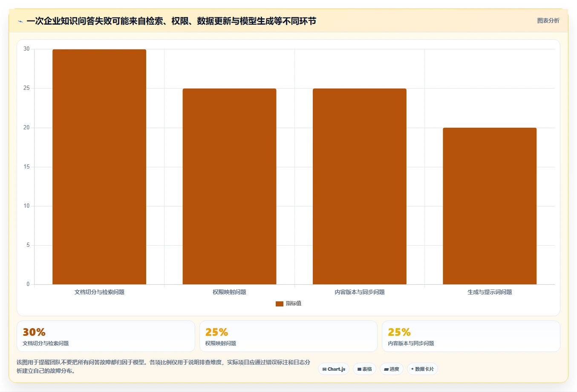
Task: Click the lightning icon before the title
Action: pyautogui.click(x=20, y=21)
